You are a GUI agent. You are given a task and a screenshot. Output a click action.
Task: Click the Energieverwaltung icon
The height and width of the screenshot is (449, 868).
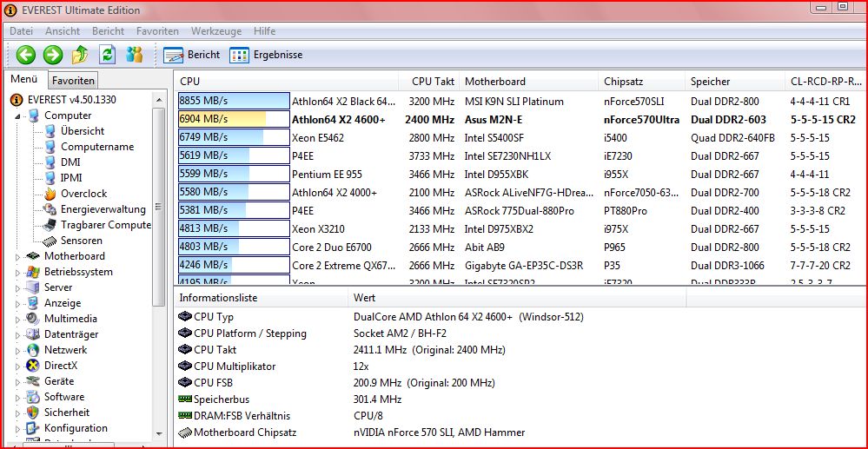coord(50,209)
